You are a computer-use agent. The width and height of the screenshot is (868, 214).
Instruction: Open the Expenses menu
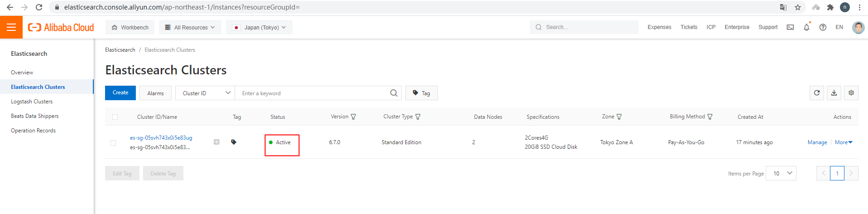click(x=659, y=27)
